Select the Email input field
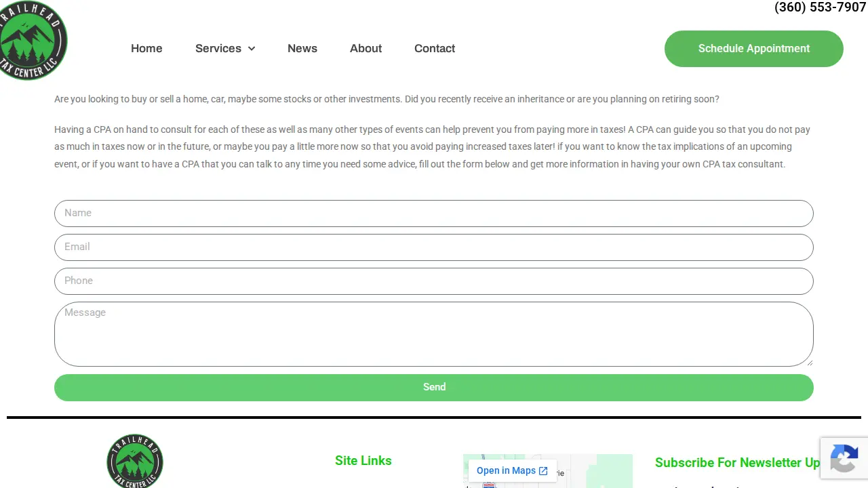868x488 pixels. (x=434, y=247)
